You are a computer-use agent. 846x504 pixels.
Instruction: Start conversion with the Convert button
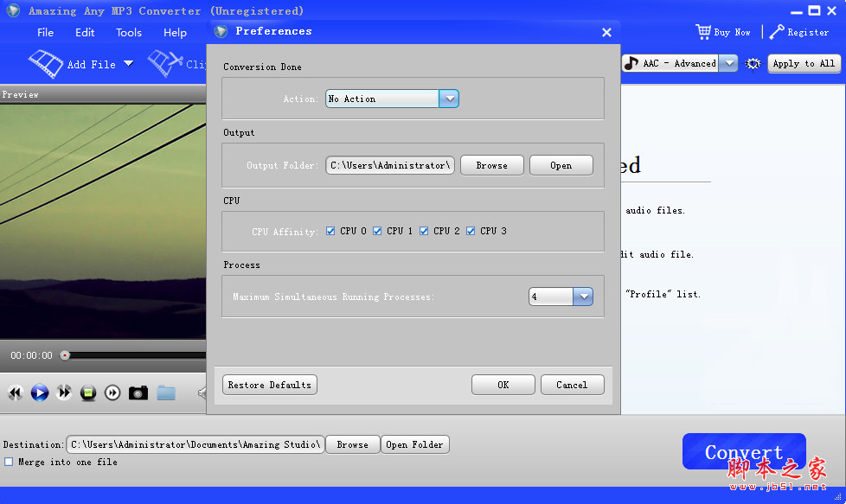pyautogui.click(x=744, y=452)
